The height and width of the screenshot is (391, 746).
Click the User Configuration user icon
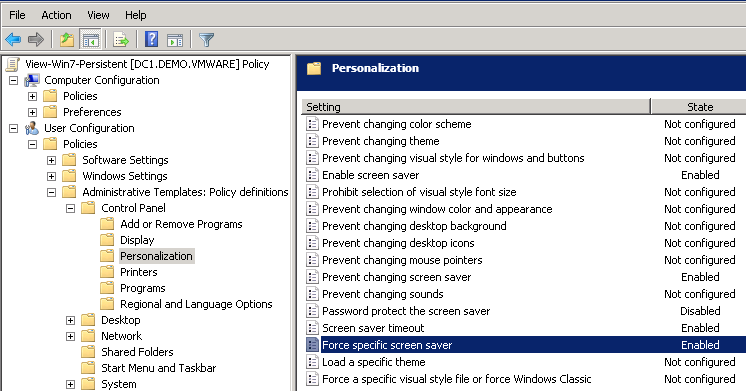click(x=32, y=128)
